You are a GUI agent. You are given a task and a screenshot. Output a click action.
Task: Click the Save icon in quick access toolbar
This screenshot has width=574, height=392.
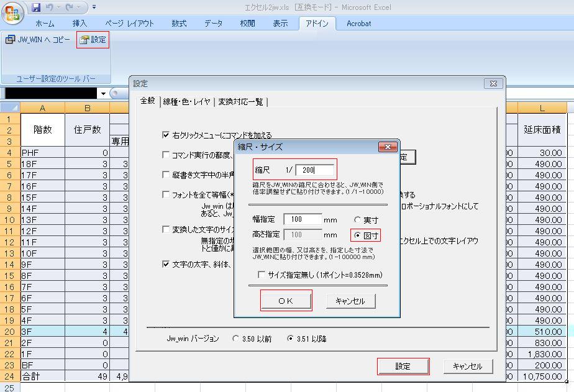36,7
